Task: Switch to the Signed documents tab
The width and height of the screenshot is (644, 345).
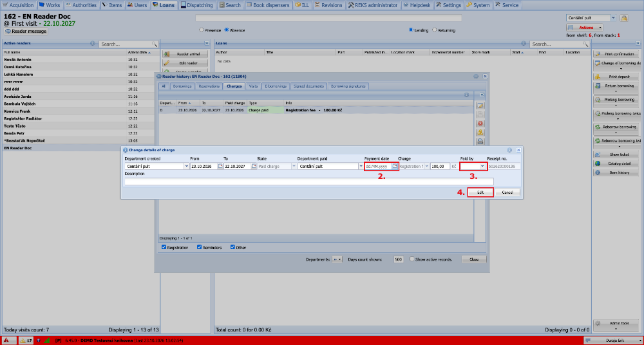Action: (309, 86)
